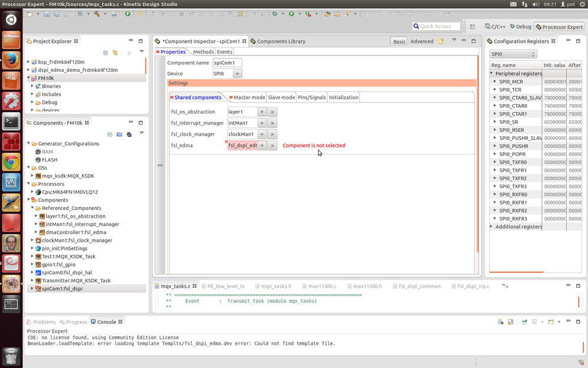The image size is (588, 368).
Task: Open Project Explorer view menu triangle
Action: click(141, 51)
